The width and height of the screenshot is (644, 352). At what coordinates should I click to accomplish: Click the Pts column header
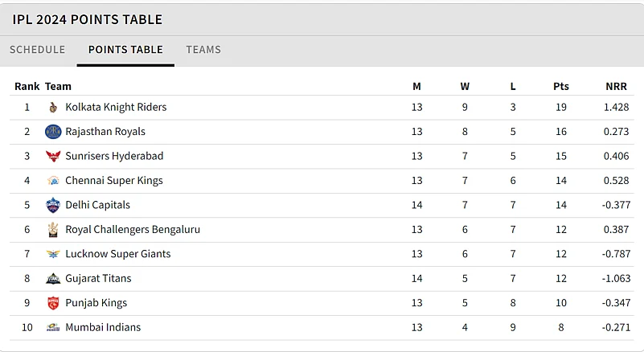click(561, 87)
